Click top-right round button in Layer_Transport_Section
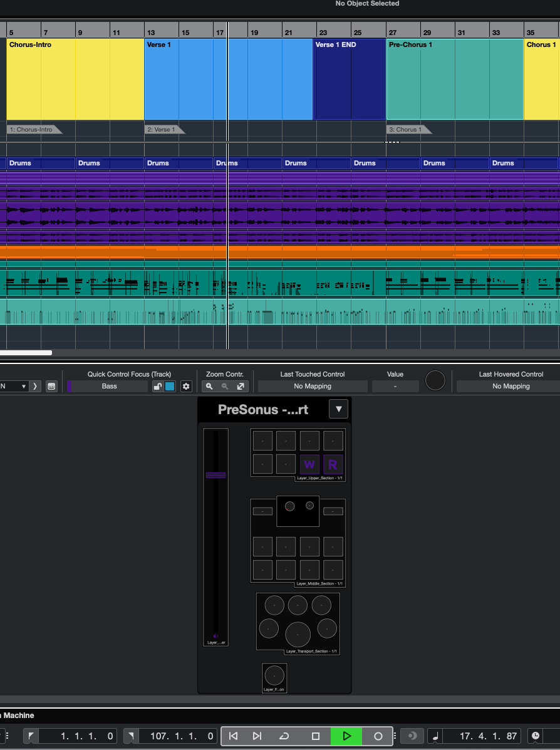 321,605
